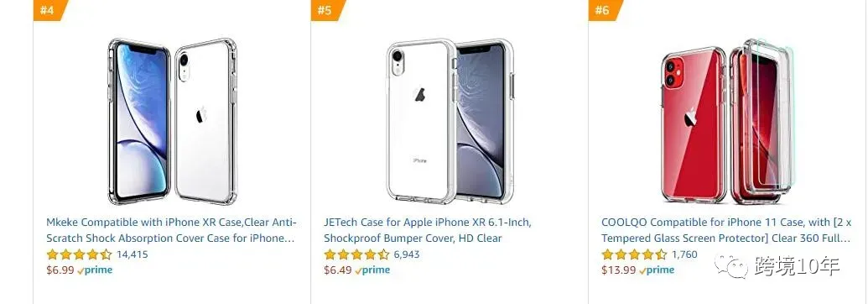The image size is (868, 304).
Task: Click the #4 bestseller rank badge
Action: point(49,10)
